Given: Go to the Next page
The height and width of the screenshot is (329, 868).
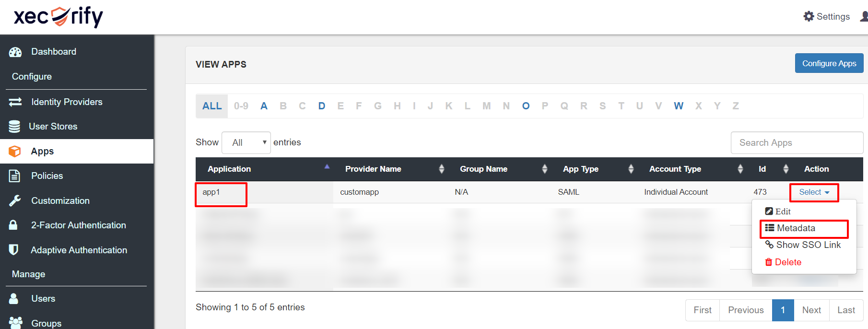Looking at the screenshot, I should tap(811, 310).
